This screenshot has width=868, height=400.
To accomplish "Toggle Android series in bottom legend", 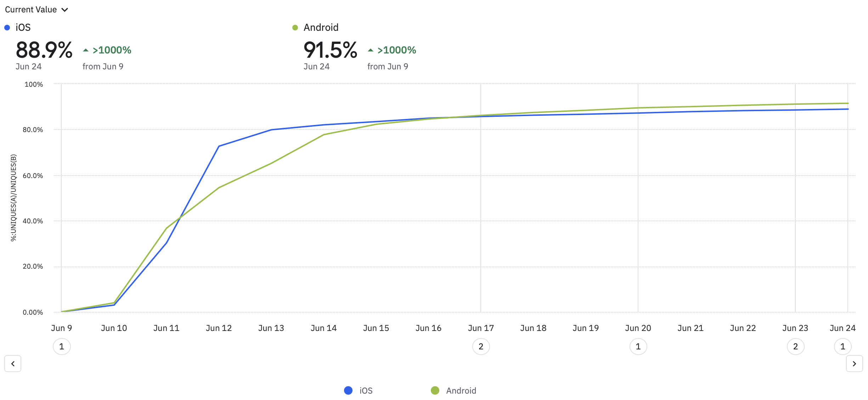I will 461,390.
